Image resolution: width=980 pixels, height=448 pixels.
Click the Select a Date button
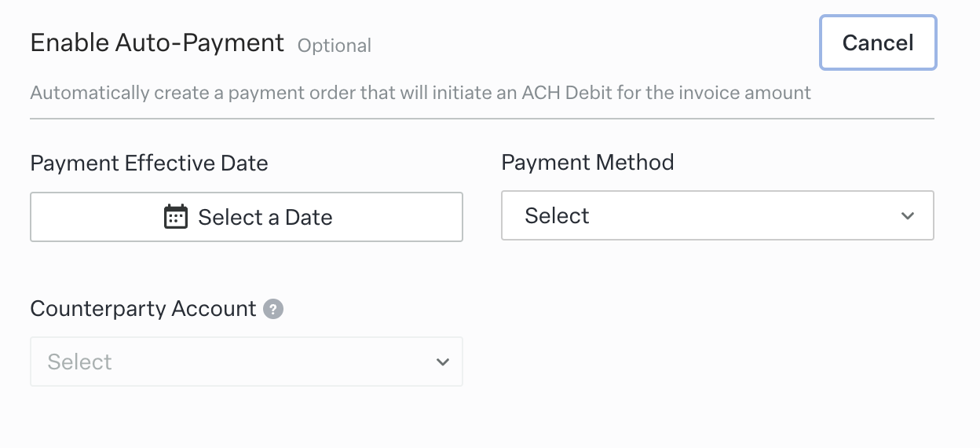tap(246, 217)
